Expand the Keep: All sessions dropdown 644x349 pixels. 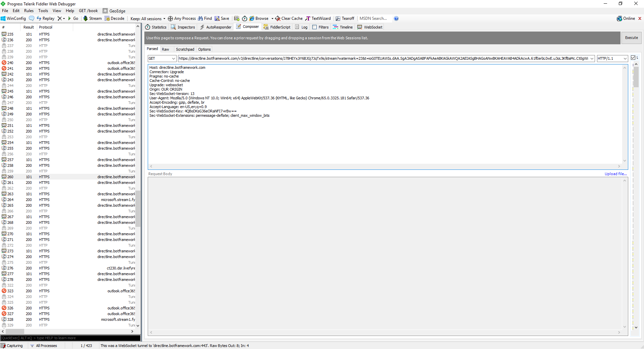tap(164, 18)
